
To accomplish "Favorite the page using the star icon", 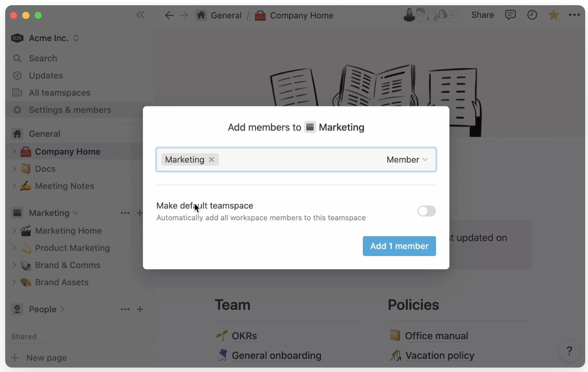I will pos(554,15).
